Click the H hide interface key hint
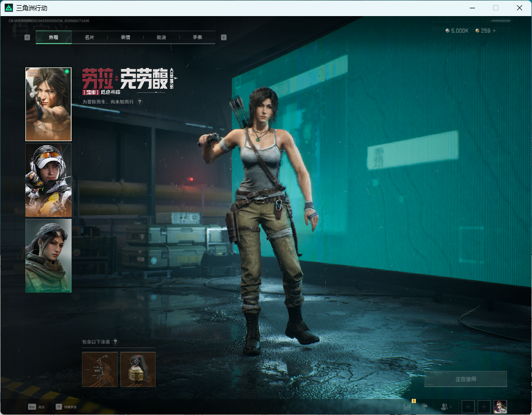 (66, 407)
